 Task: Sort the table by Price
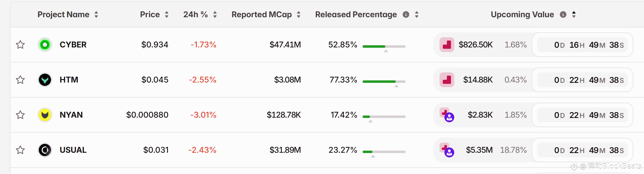click(167, 14)
